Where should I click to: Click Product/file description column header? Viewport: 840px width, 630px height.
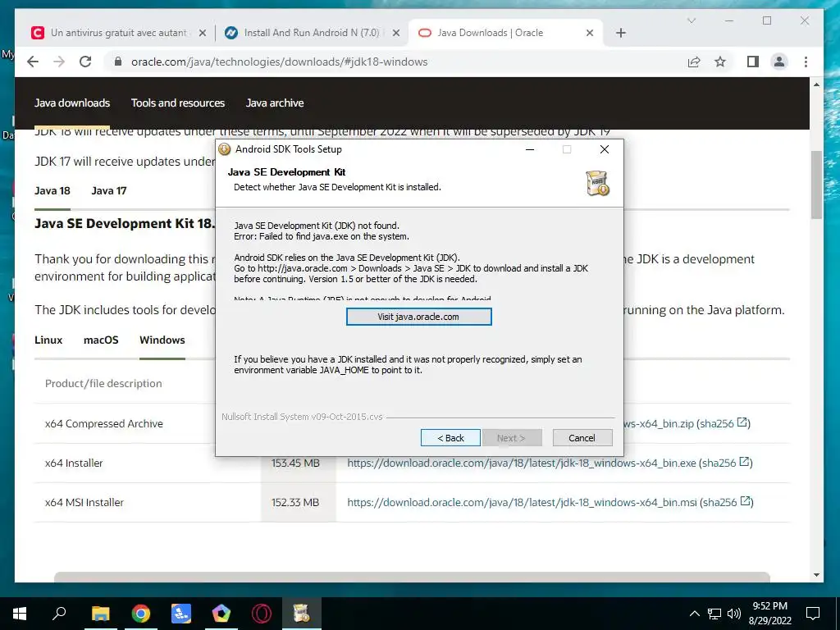click(103, 384)
